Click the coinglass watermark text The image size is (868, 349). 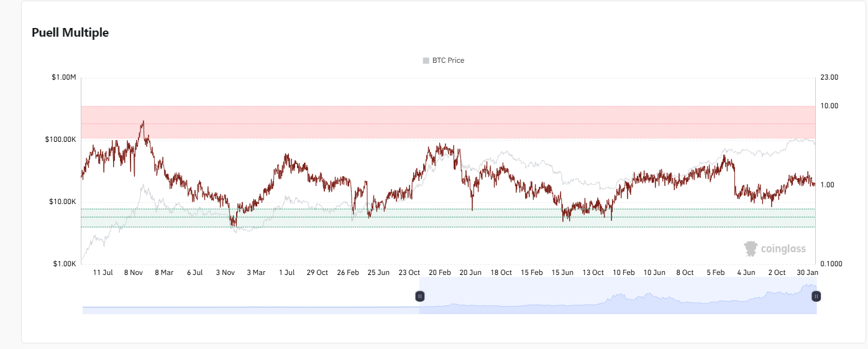point(783,249)
